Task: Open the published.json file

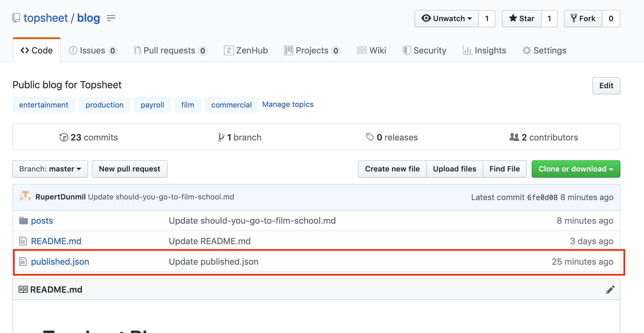Action: [60, 262]
